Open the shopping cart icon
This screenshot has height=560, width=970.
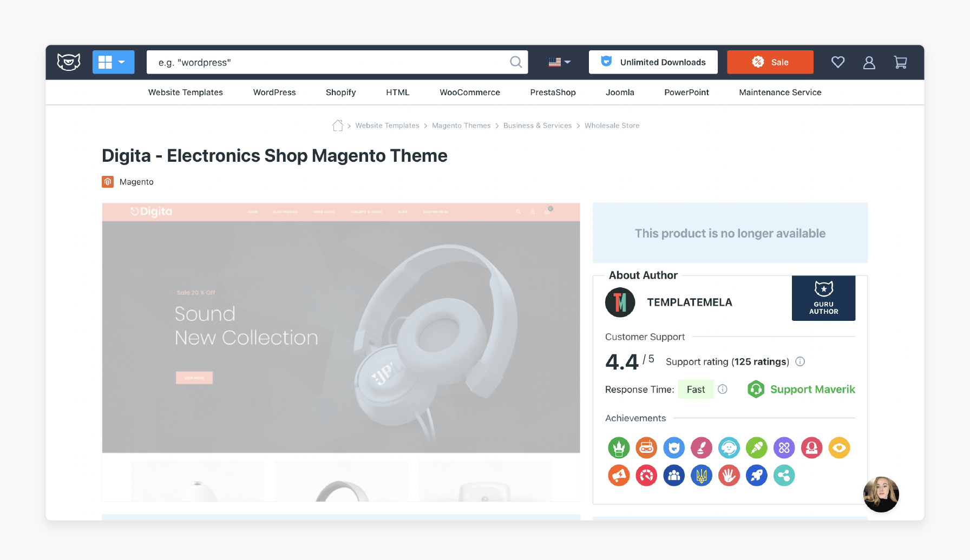point(901,62)
